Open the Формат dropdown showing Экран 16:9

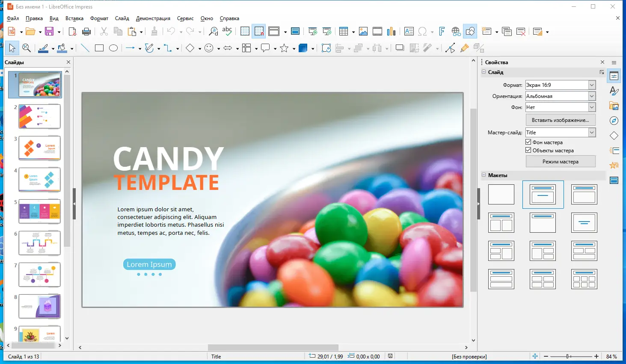pyautogui.click(x=560, y=85)
